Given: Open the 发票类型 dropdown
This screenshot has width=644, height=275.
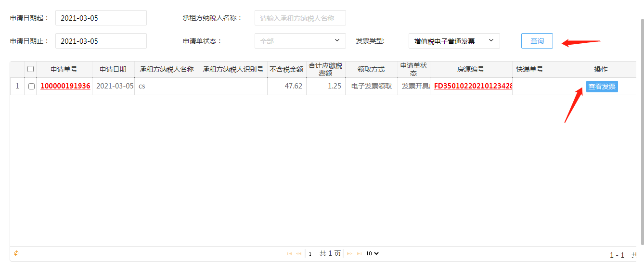Looking at the screenshot, I should point(454,41).
